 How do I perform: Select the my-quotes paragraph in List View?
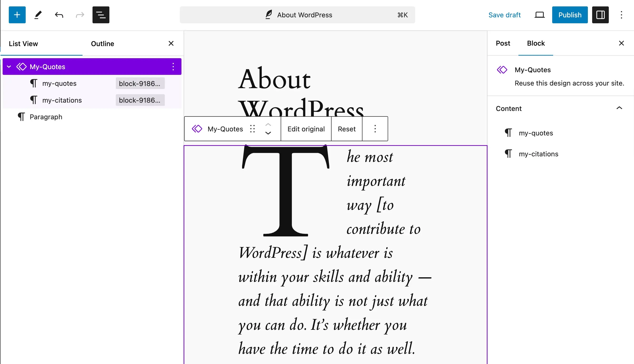pyautogui.click(x=59, y=83)
